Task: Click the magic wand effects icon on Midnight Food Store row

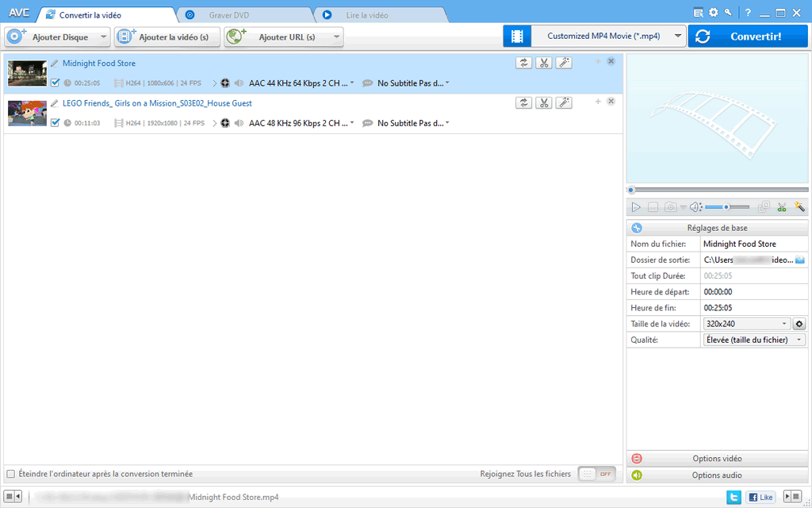Action: (564, 63)
